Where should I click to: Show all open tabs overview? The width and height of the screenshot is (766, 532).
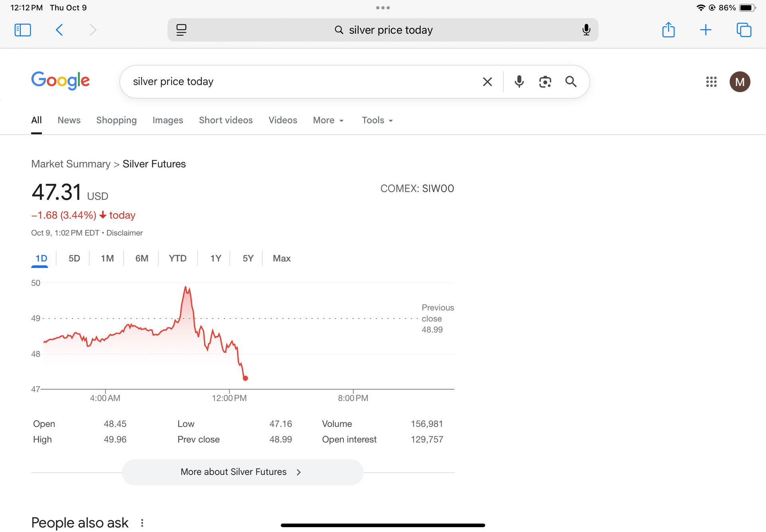pos(744,30)
